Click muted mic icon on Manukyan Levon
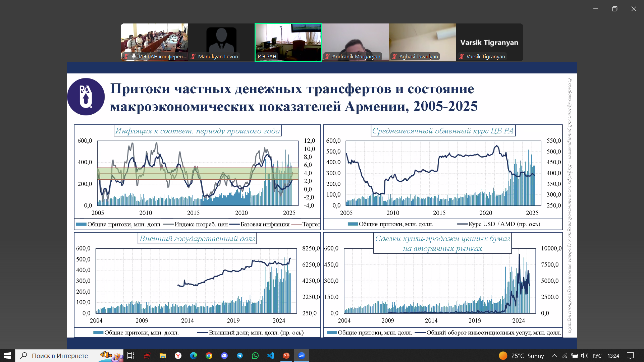This screenshot has width=644, height=362. 193,56
